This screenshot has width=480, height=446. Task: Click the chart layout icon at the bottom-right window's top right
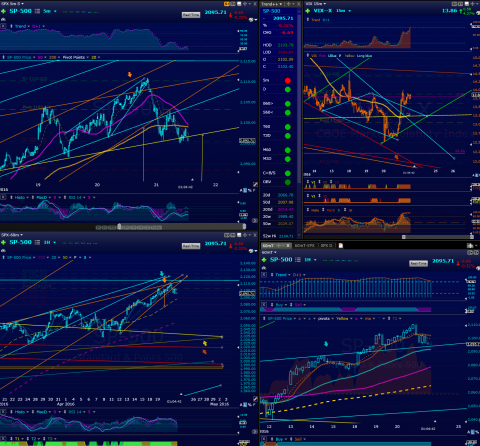(x=470, y=246)
